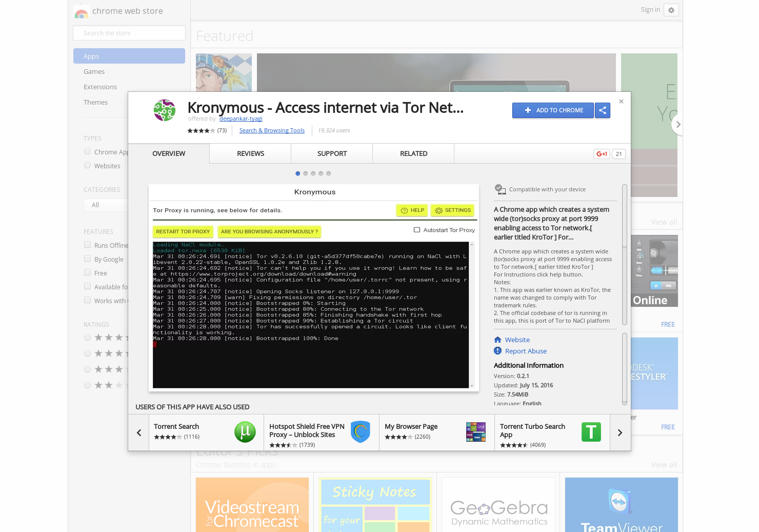Click the Hotspot Shield VPN shield icon
759x532 pixels.
point(361,432)
